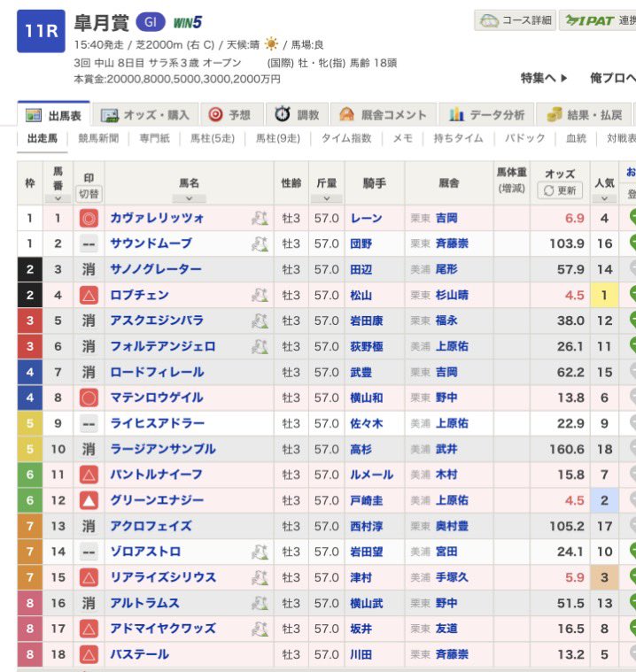
Task: Click the silks icon for カヴァレリッツォ
Action: tap(260, 219)
